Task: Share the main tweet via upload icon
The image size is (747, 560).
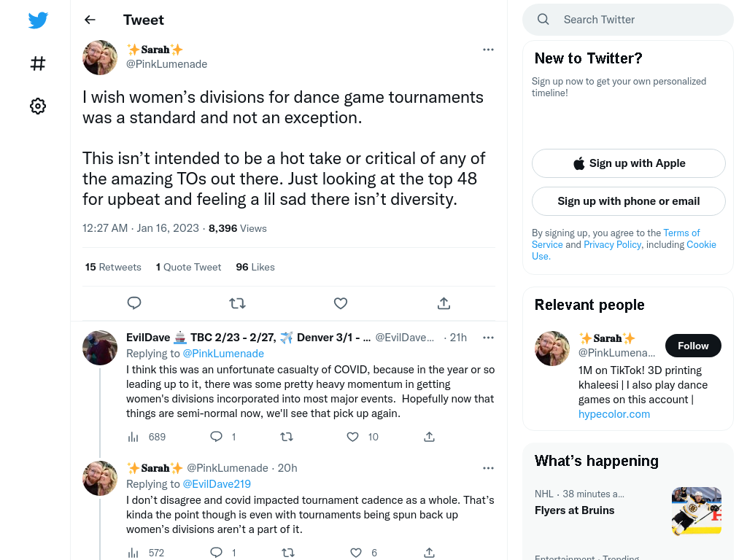Action: [x=444, y=303]
